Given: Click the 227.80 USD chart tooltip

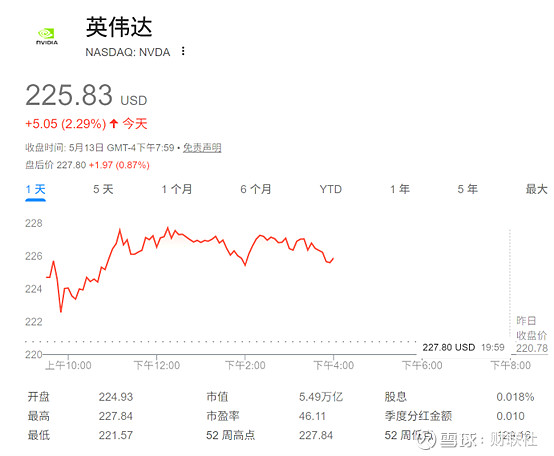Looking at the screenshot, I should (463, 348).
